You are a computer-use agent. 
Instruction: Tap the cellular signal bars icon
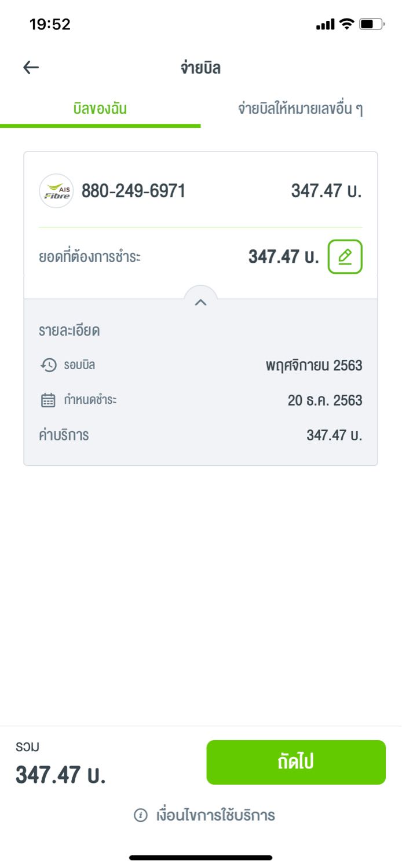coord(325,24)
